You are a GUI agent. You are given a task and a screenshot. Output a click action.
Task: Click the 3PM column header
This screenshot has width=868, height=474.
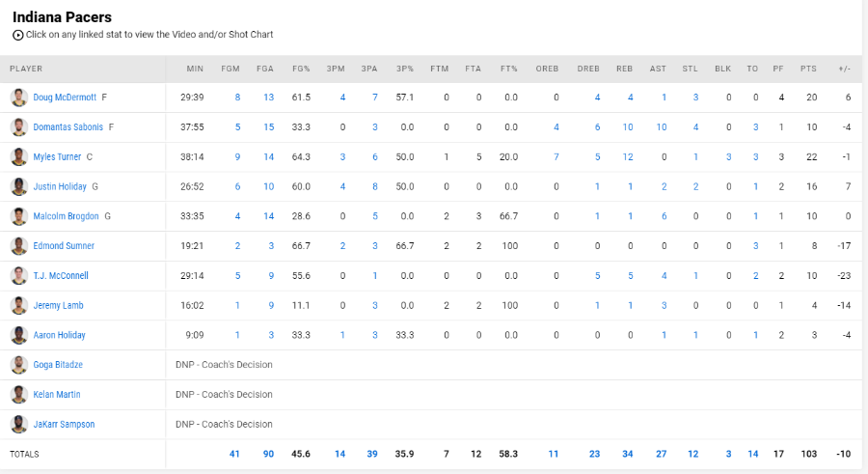(x=336, y=69)
